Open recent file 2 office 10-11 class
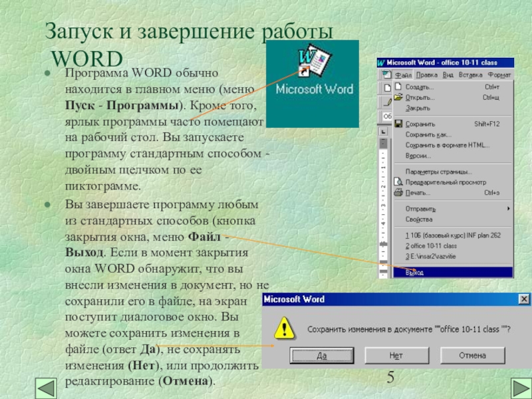The width and height of the screenshot is (532, 399). click(x=453, y=245)
